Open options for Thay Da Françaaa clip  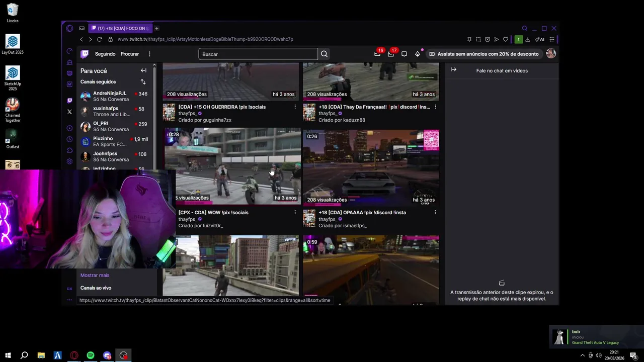pos(435,107)
